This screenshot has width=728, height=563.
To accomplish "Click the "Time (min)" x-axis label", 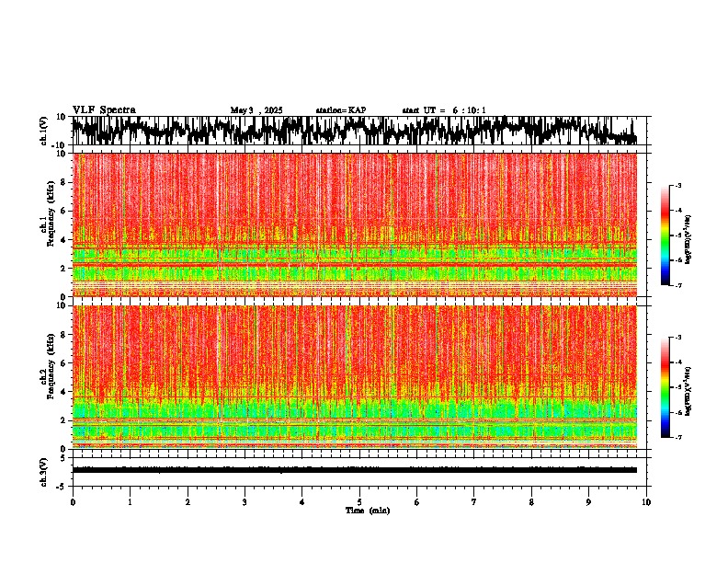I will [368, 511].
